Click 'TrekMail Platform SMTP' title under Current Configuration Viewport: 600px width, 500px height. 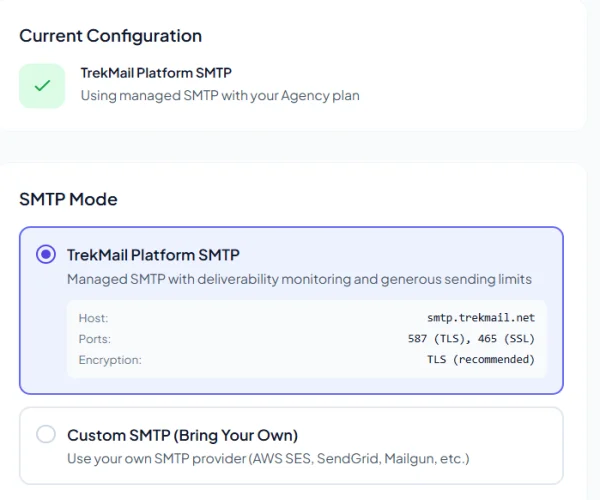click(x=156, y=73)
